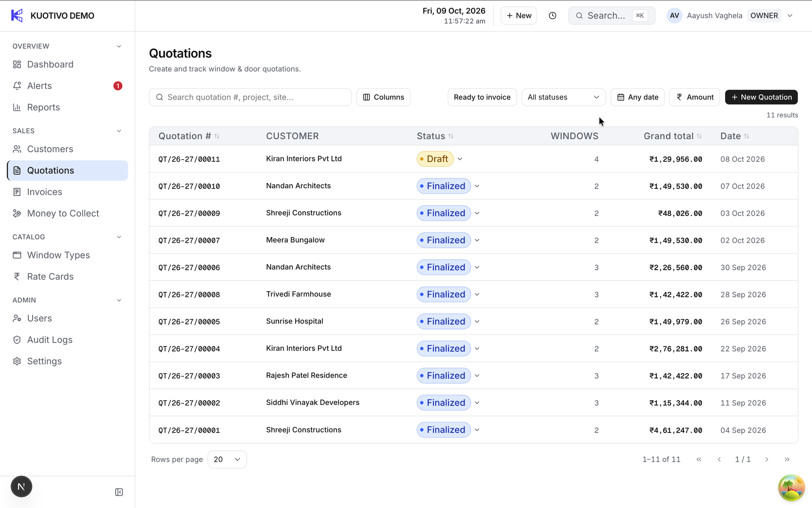This screenshot has height=508, width=812.
Task: Click the Kuotivo logo icon
Action: click(x=17, y=15)
